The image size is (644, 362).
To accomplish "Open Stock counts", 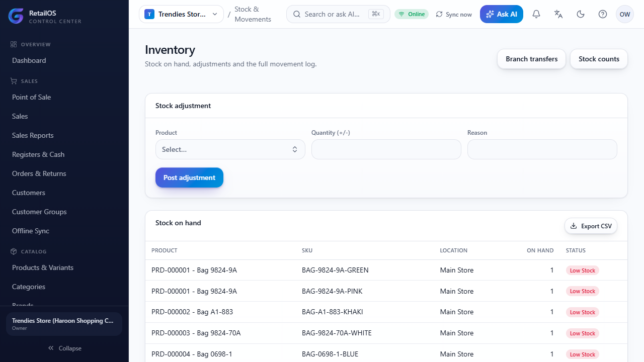I will 599,59.
